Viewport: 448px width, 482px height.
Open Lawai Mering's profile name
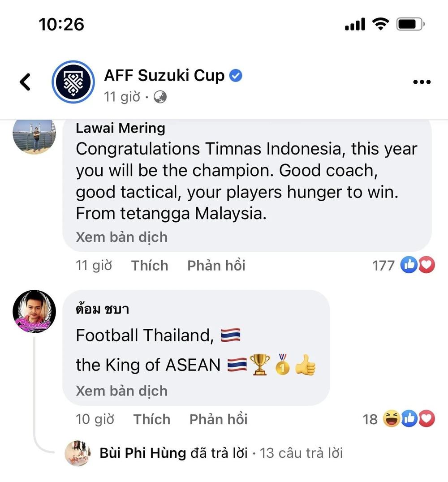(x=121, y=129)
